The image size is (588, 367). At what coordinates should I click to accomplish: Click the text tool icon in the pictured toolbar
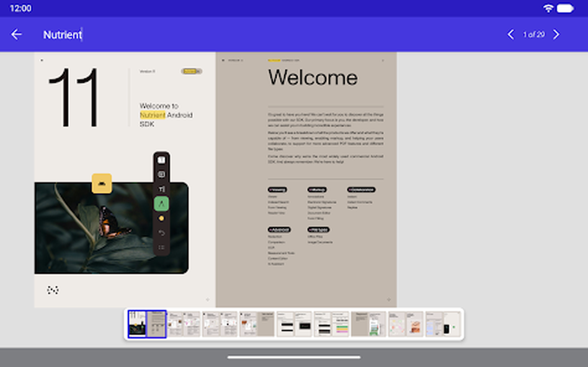coord(162,189)
